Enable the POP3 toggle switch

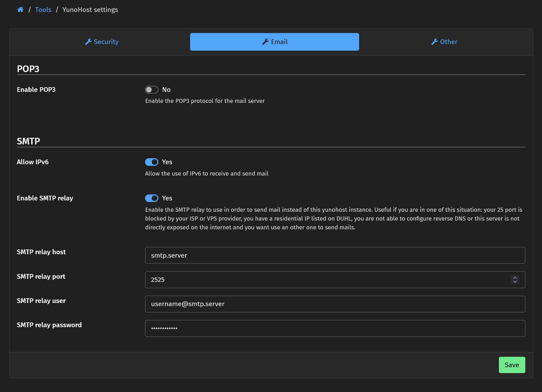[151, 90]
